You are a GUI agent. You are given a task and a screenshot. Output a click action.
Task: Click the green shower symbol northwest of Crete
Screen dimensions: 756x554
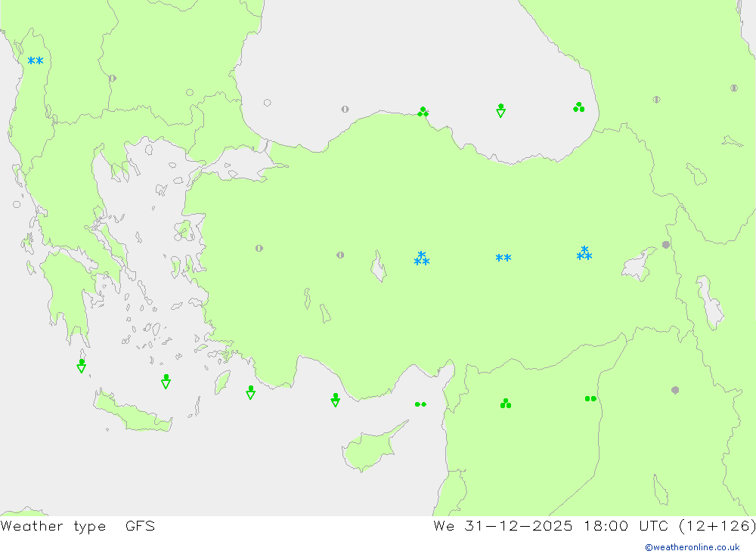[x=166, y=382]
